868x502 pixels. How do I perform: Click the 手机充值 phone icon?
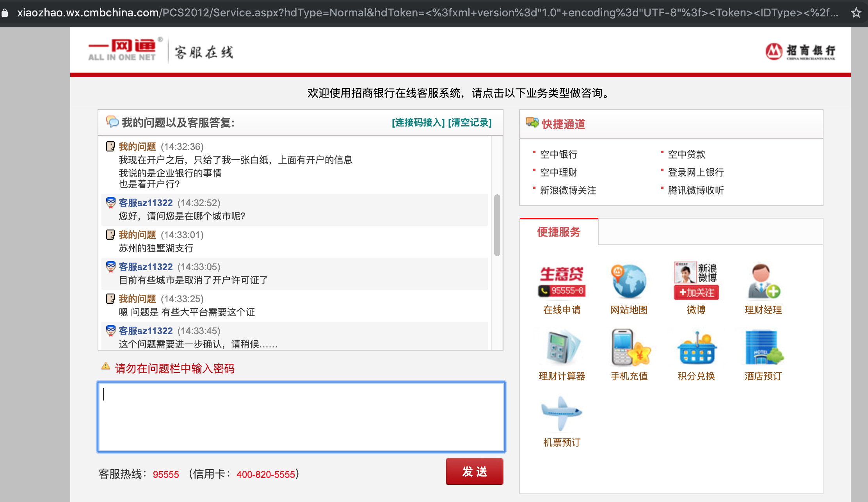(x=629, y=347)
